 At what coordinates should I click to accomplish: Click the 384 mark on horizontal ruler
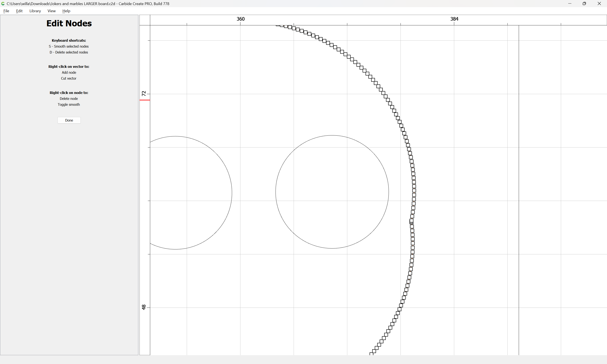click(454, 19)
